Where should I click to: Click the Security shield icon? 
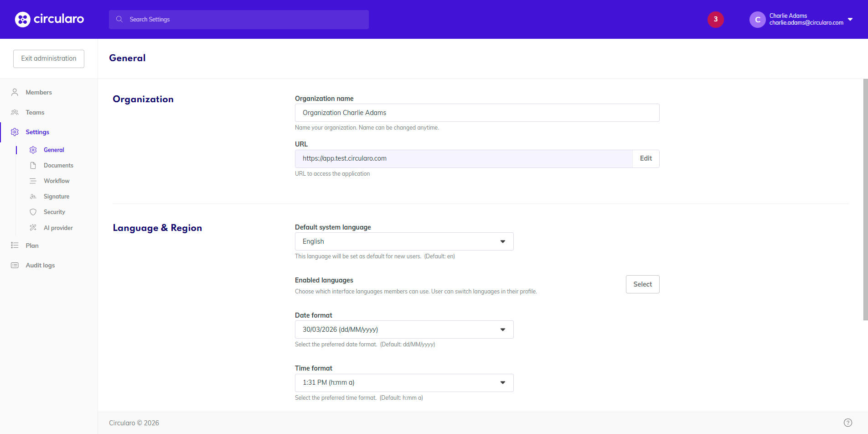33,212
